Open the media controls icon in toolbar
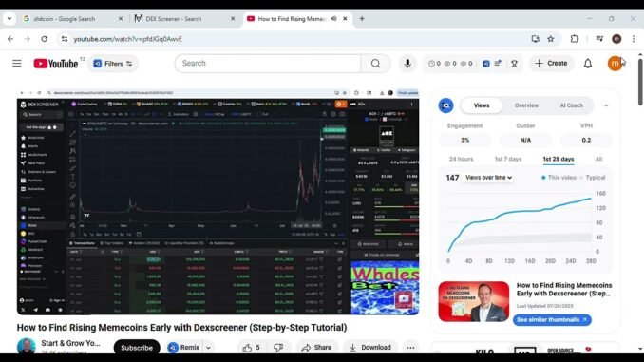The height and width of the screenshot is (362, 644). (599, 39)
